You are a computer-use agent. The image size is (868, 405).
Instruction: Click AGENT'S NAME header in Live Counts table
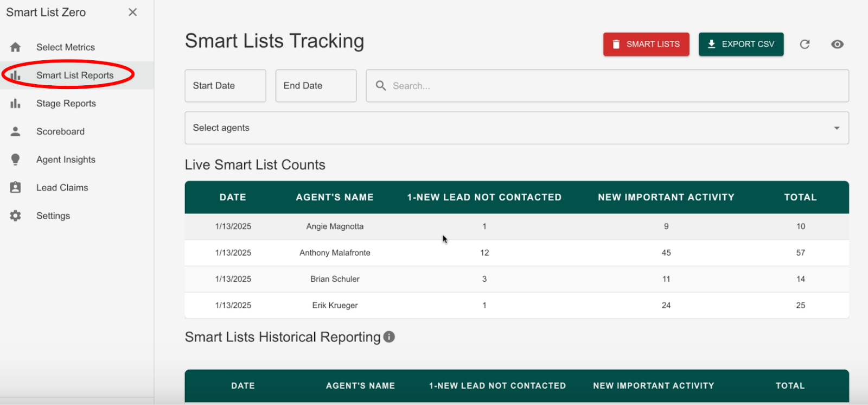tap(335, 197)
